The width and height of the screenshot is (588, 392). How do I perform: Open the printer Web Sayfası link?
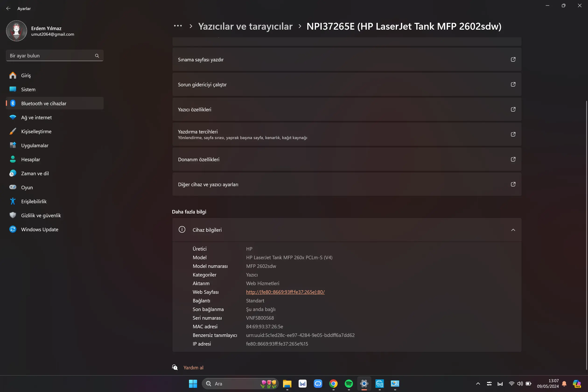285,292
